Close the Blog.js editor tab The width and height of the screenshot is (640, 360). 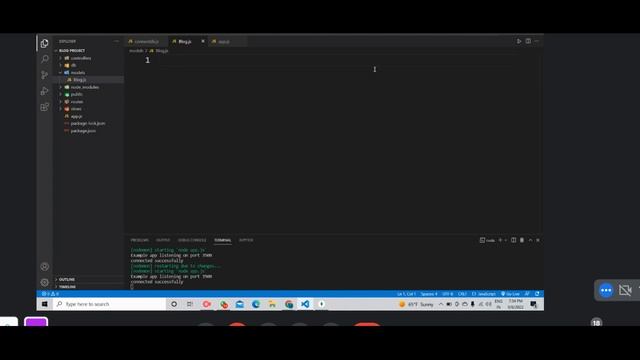[x=202, y=41]
